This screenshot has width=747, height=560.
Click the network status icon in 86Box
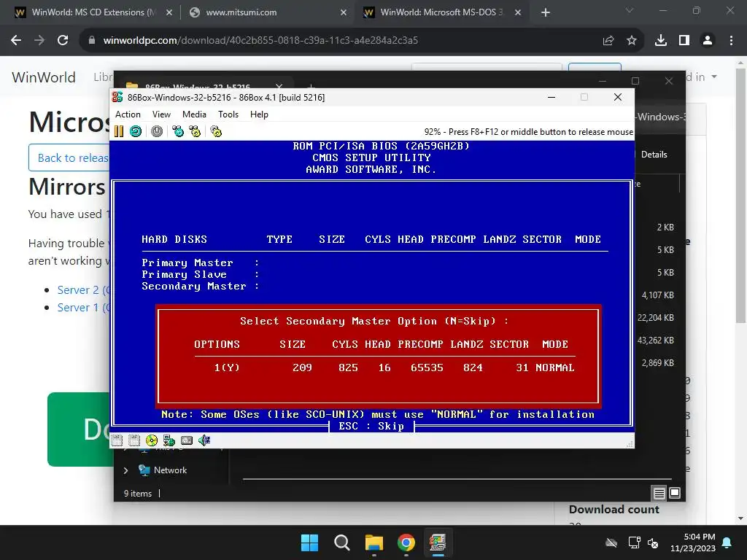tap(169, 440)
